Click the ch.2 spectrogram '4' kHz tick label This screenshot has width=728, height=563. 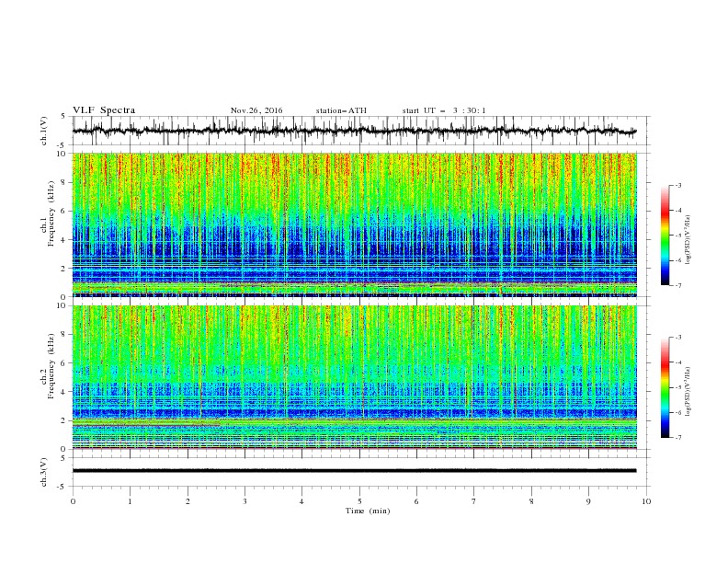(64, 392)
